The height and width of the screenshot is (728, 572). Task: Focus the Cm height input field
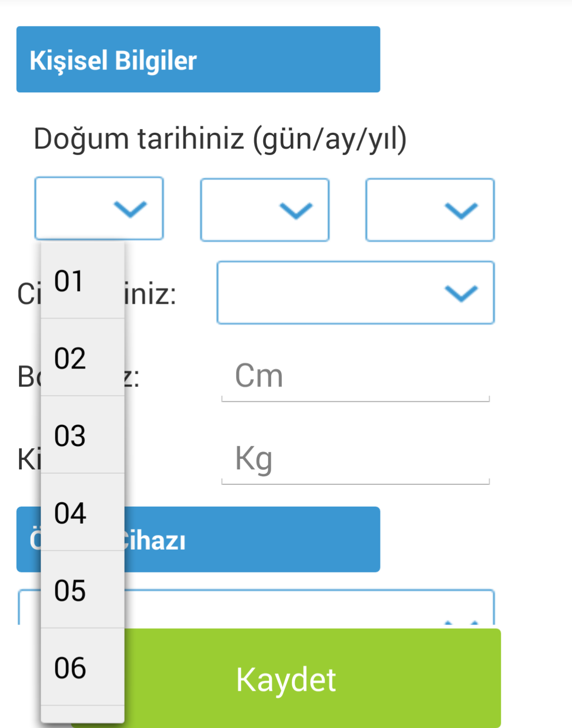click(x=354, y=377)
